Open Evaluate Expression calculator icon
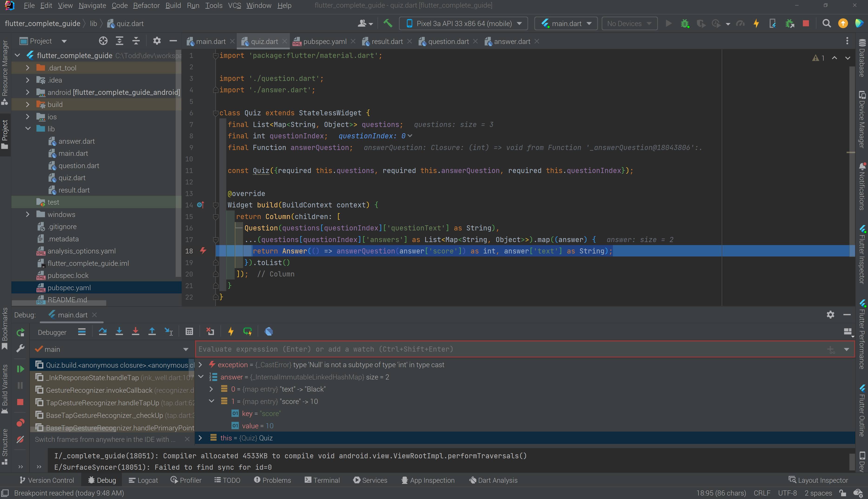 pyautogui.click(x=189, y=331)
